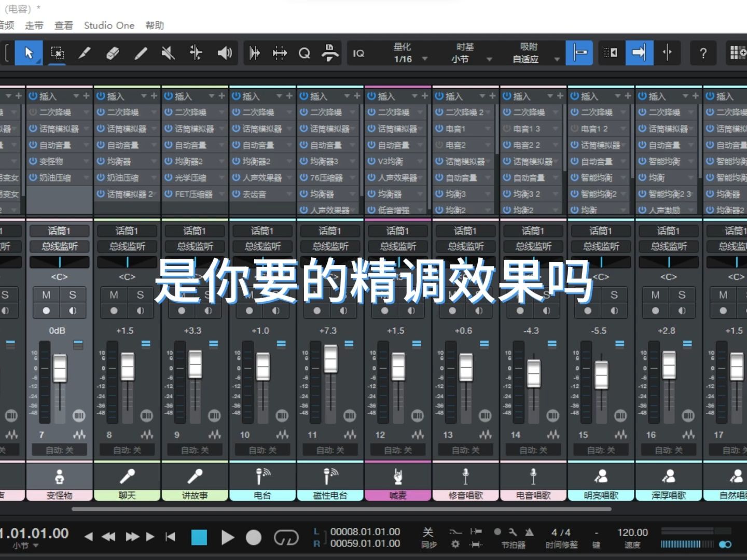Activate the Mute tool
Image resolution: width=747 pixels, height=560 pixels.
pos(168,53)
